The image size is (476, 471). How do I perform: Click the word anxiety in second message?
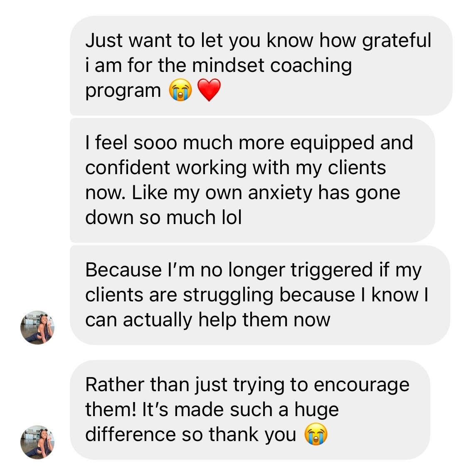coord(280,193)
